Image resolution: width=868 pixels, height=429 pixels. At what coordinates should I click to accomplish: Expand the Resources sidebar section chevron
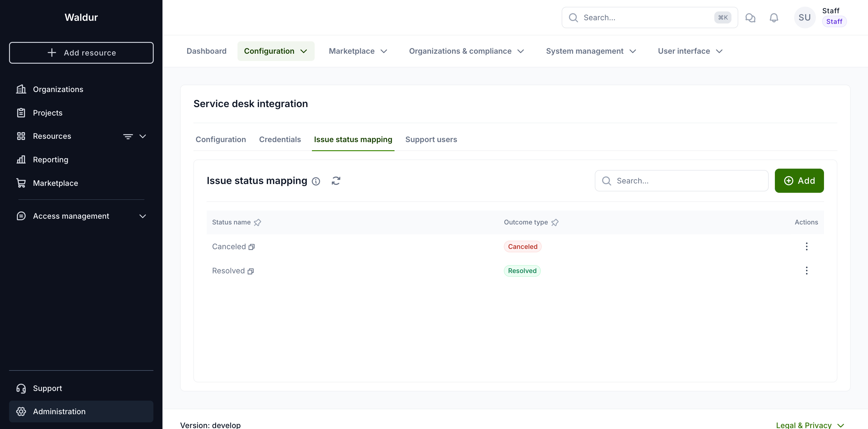pyautogui.click(x=143, y=136)
